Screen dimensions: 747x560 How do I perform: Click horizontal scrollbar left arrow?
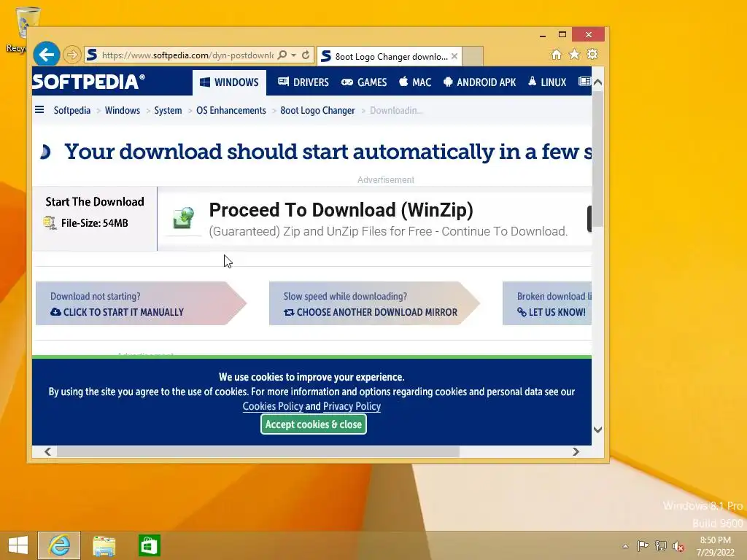coord(47,451)
